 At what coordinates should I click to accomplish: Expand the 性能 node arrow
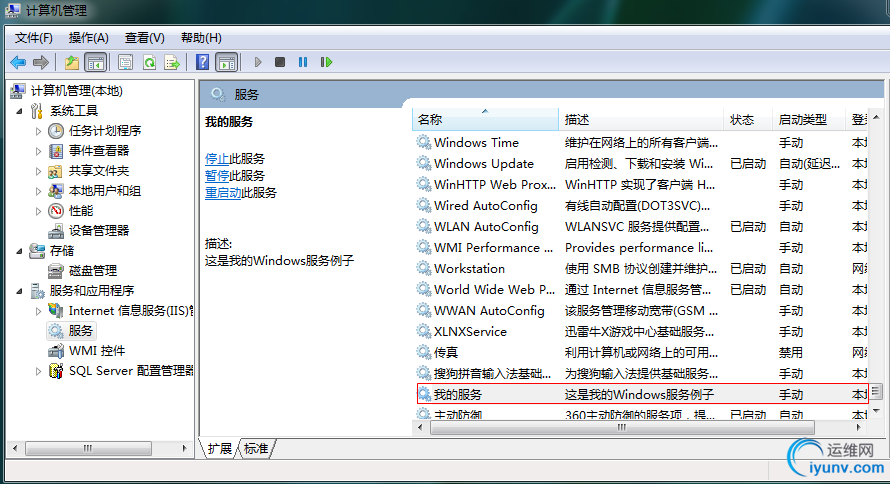click(38, 211)
